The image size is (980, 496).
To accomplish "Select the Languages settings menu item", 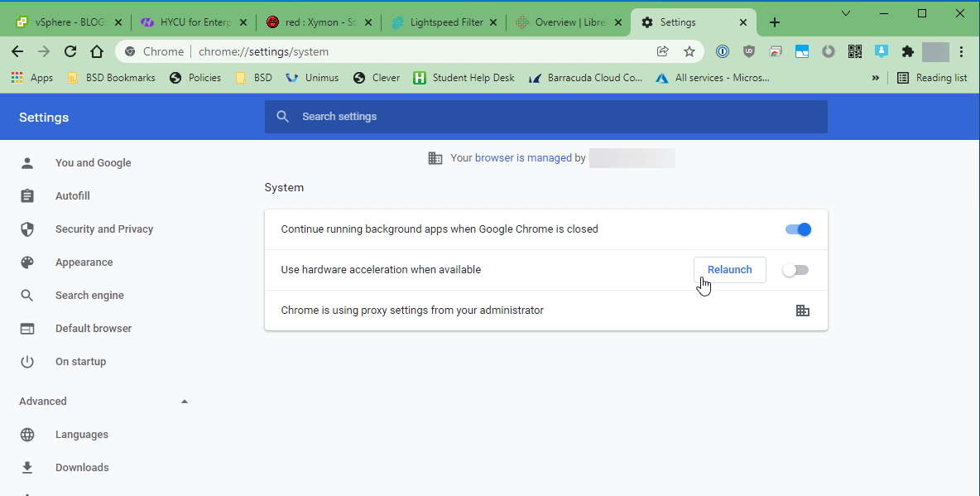I will [x=82, y=434].
